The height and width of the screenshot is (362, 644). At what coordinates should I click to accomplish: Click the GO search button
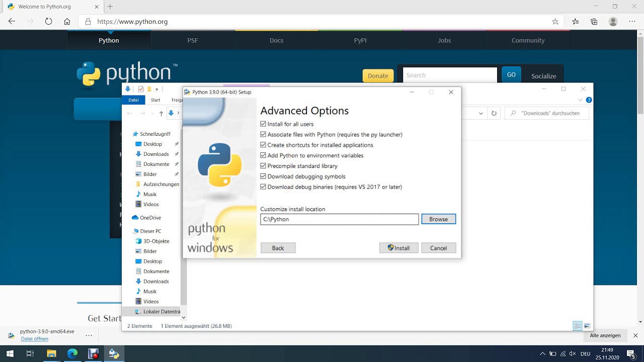tap(511, 75)
